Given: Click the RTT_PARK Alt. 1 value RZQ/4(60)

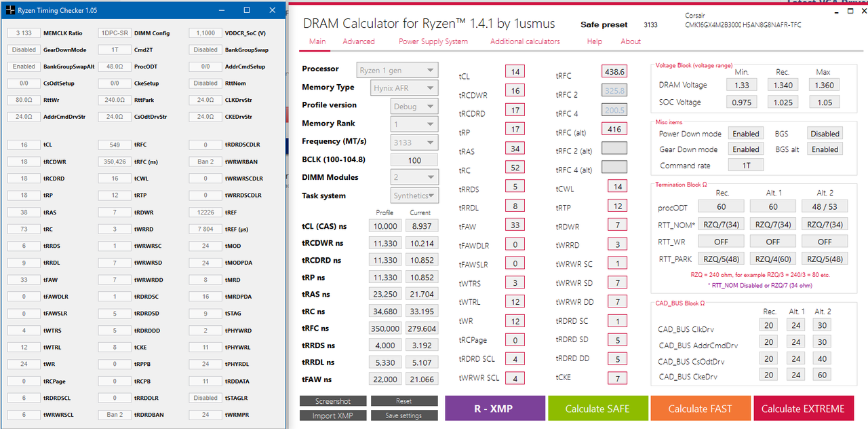Looking at the screenshot, I should [773, 259].
